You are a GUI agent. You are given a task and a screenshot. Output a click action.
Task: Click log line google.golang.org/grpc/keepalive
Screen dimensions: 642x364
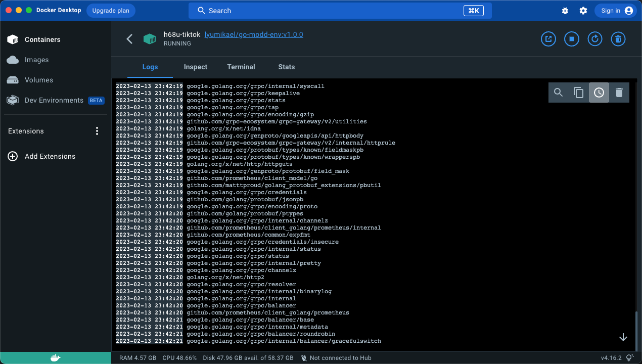point(243,93)
